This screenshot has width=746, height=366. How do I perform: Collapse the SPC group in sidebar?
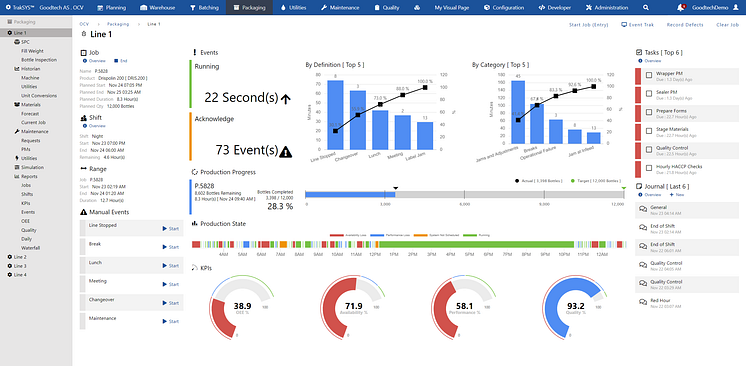pyautogui.click(x=17, y=42)
